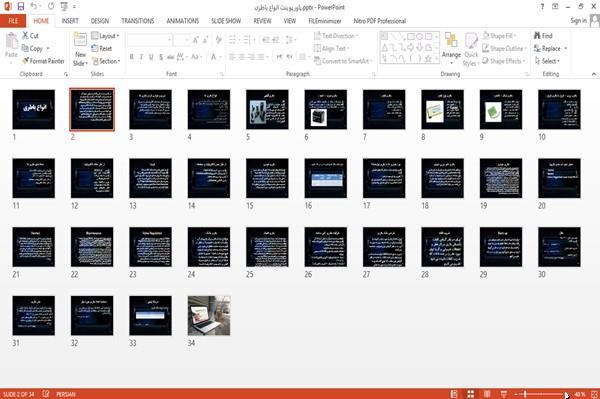Viewport: 600px width, 399px height.
Task: Select slide 16 thumbnail
Action: pyautogui.click(x=326, y=178)
